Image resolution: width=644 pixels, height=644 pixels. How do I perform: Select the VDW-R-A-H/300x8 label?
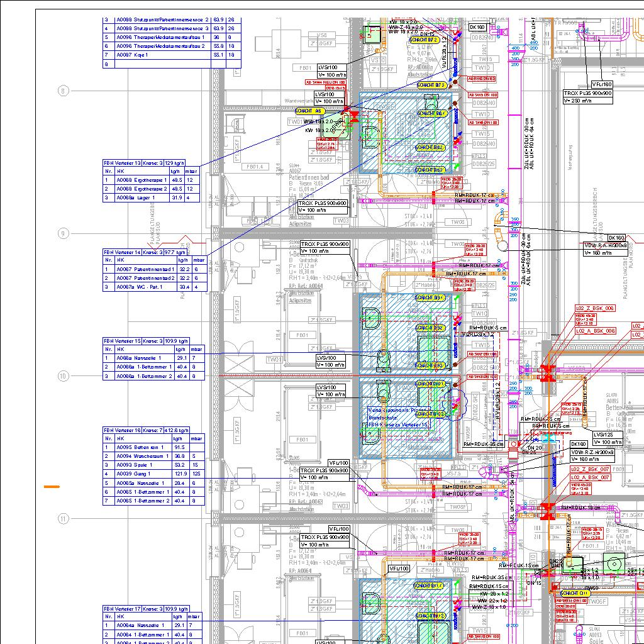(x=606, y=246)
